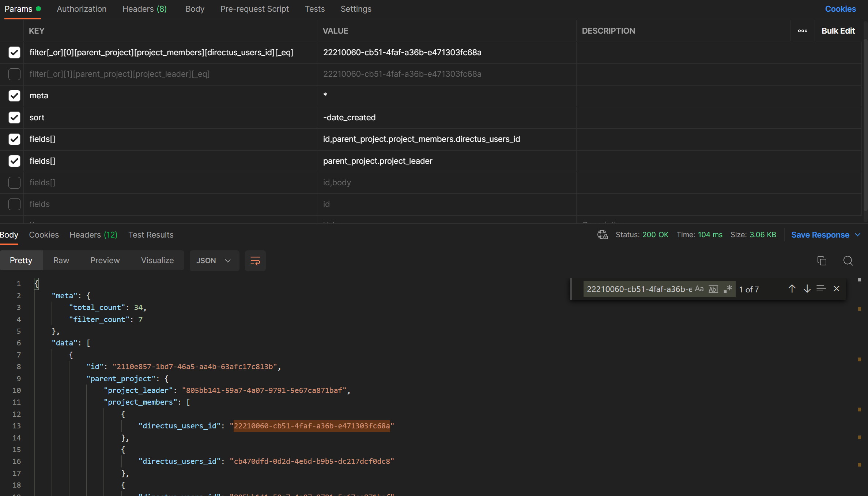
Task: Jump to the next search match
Action: pyautogui.click(x=807, y=289)
